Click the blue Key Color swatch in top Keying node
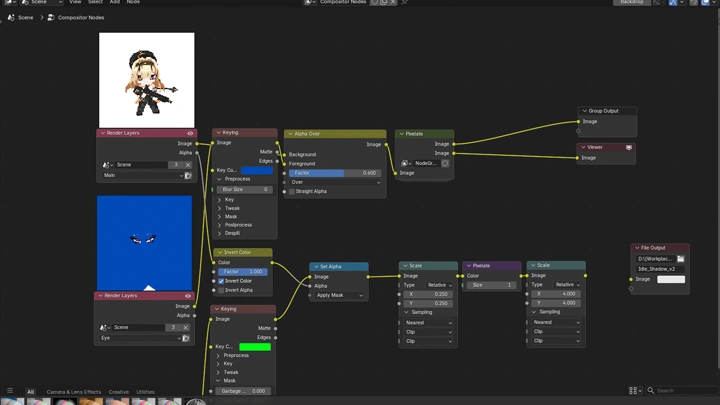Image resolution: width=720 pixels, height=405 pixels. [x=257, y=170]
